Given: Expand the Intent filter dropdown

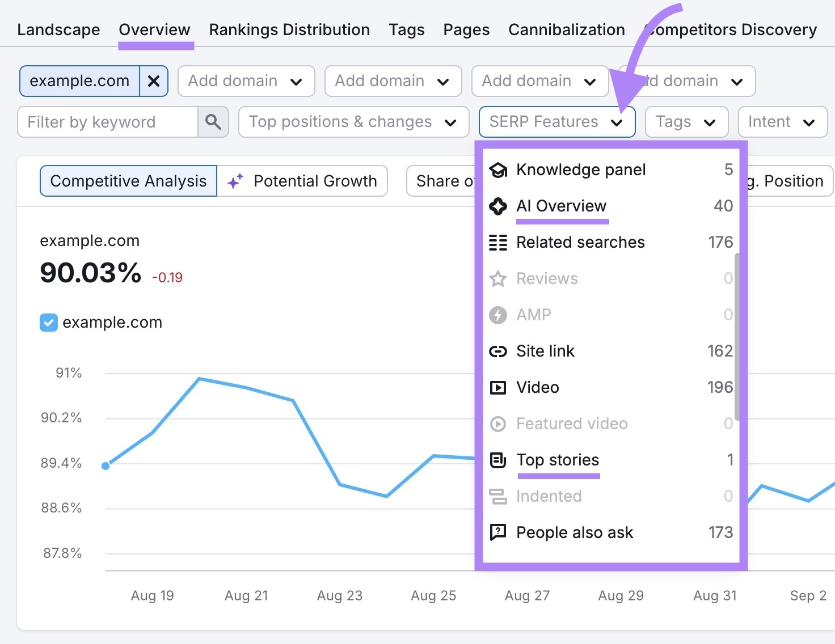Looking at the screenshot, I should [x=782, y=122].
